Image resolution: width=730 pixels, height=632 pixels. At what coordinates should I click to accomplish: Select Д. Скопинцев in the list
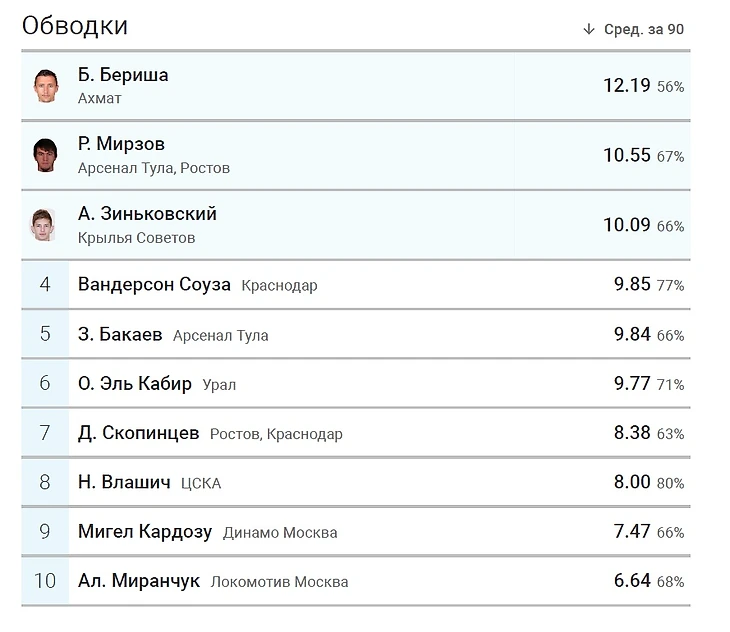(x=138, y=433)
